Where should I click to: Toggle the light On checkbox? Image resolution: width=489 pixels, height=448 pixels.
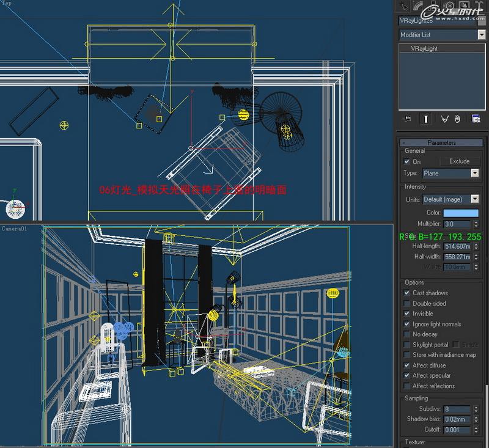pyautogui.click(x=406, y=161)
